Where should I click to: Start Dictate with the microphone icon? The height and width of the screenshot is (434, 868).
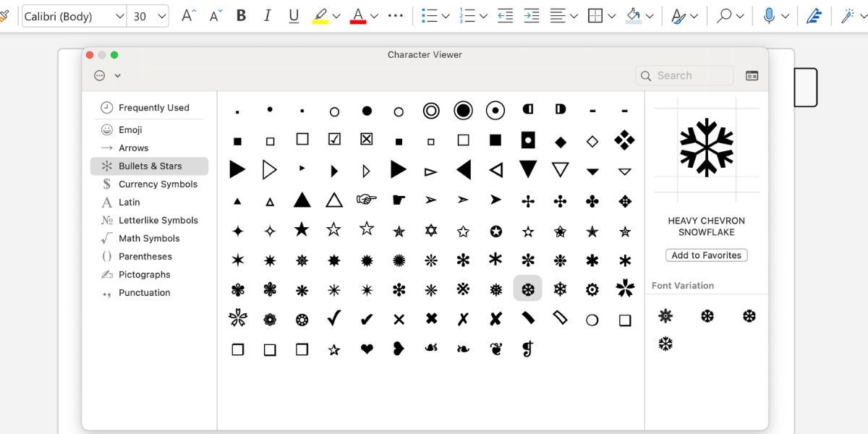770,16
